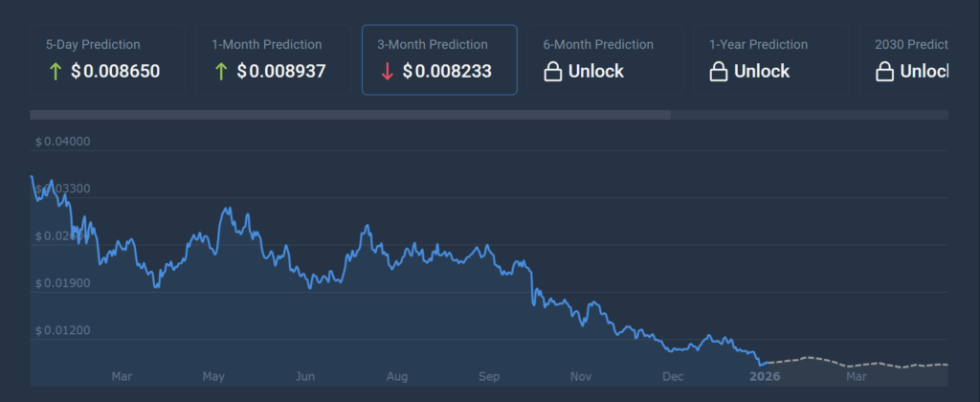Screen dimensions: 980x402
Task: Click the May label on the chart axis
Action: click(x=214, y=376)
